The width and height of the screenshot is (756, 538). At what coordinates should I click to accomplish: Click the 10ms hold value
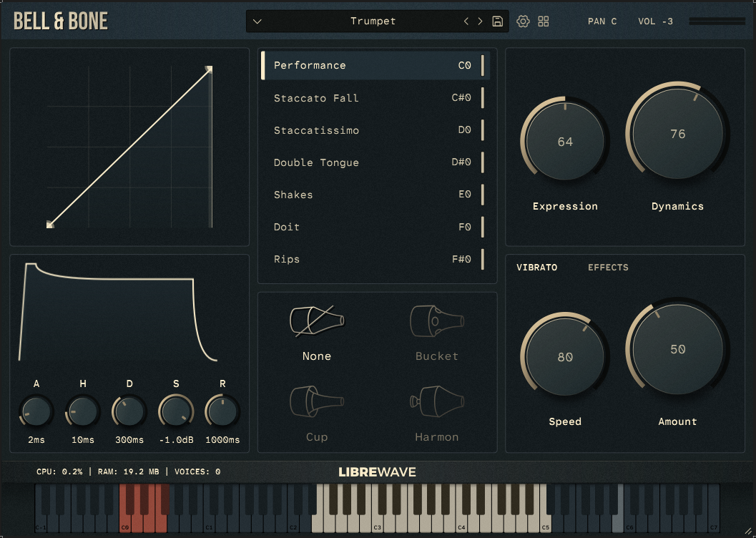(83, 440)
